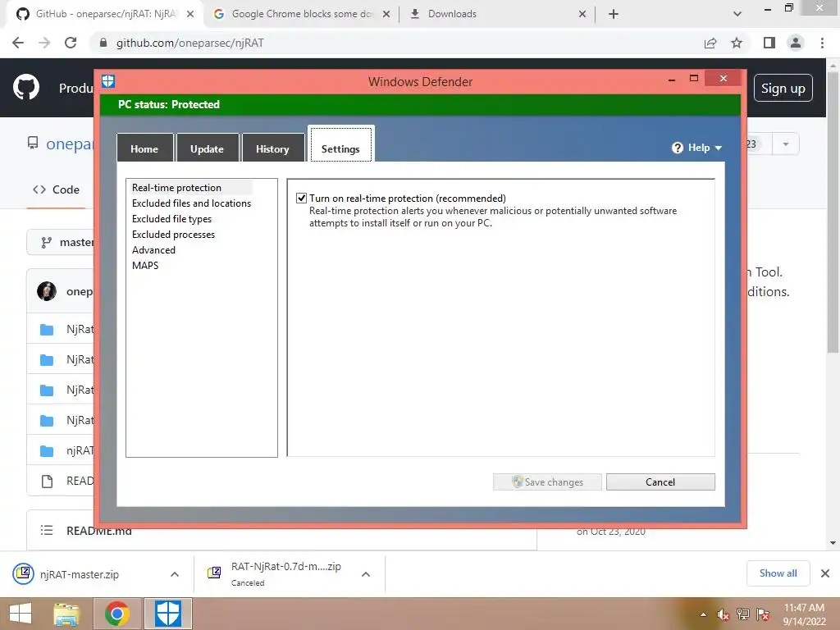Open MAPS settings category

coord(145,265)
